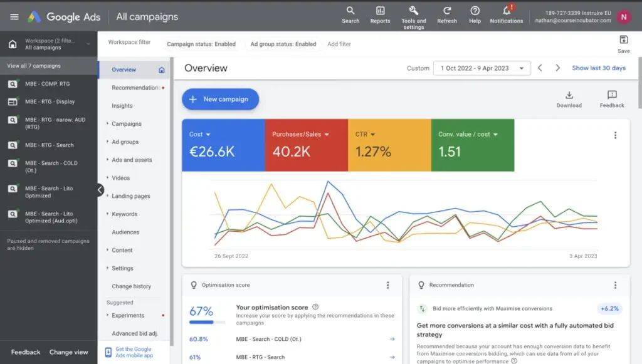Viewport: 642px width, 364px height.
Task: Go to the previous date range
Action: click(540, 68)
